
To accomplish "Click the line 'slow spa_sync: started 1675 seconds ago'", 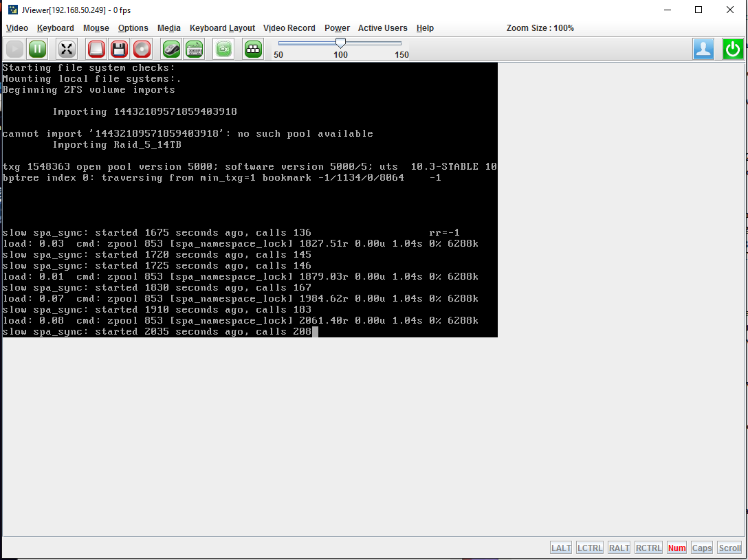I will 157,232.
